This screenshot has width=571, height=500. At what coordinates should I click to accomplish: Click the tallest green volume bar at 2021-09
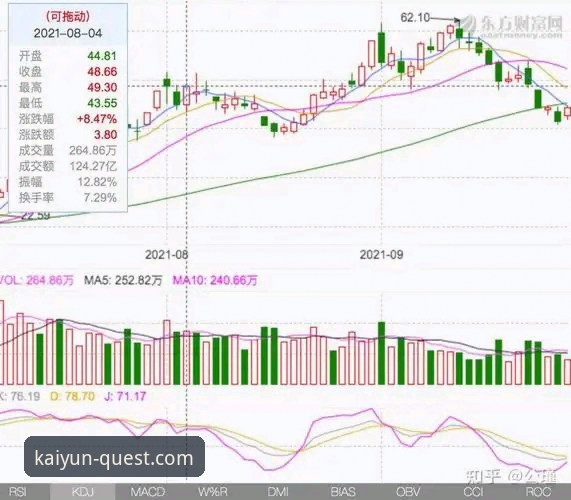(382, 353)
